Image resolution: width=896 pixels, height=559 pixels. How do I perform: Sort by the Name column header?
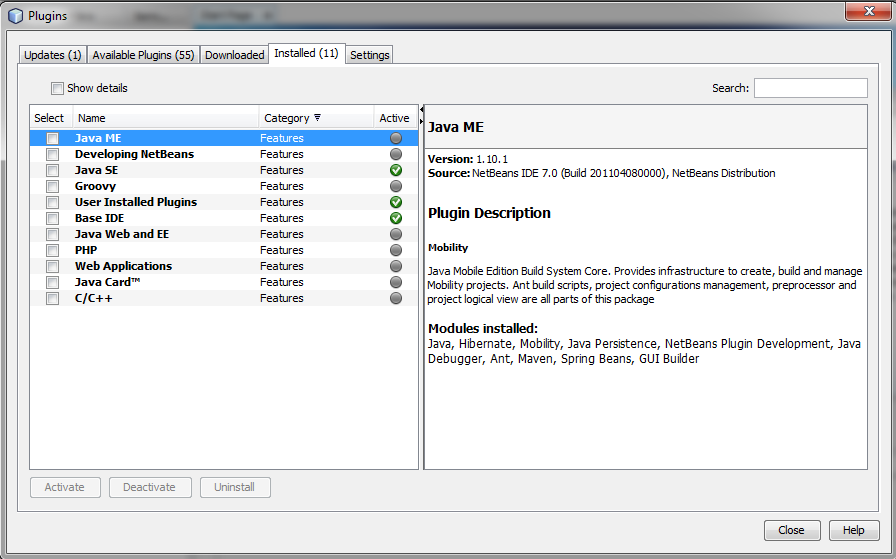[x=166, y=118]
